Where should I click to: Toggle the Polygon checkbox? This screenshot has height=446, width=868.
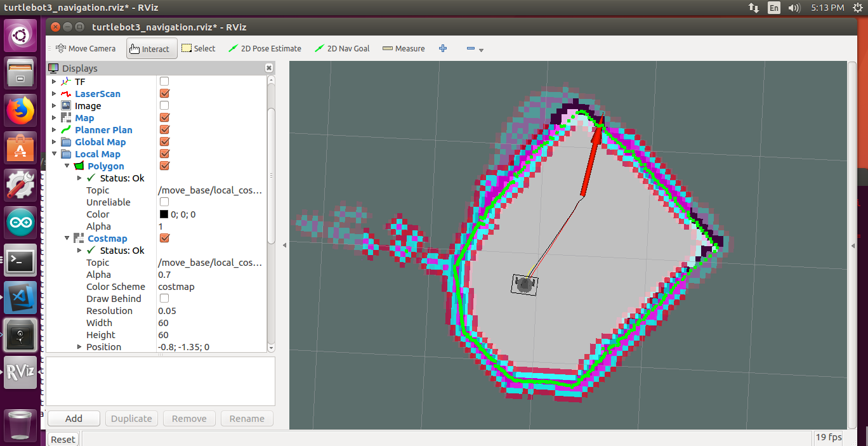tap(164, 166)
